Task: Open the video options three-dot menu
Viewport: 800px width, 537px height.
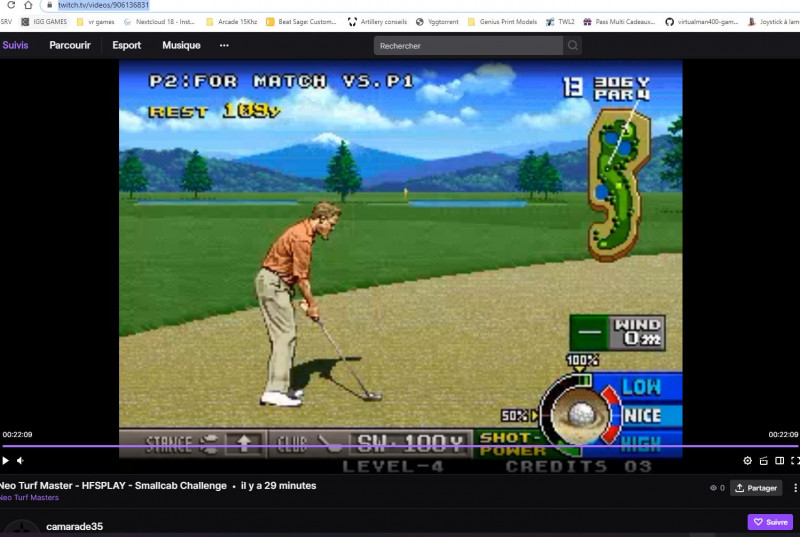Action: [795, 488]
